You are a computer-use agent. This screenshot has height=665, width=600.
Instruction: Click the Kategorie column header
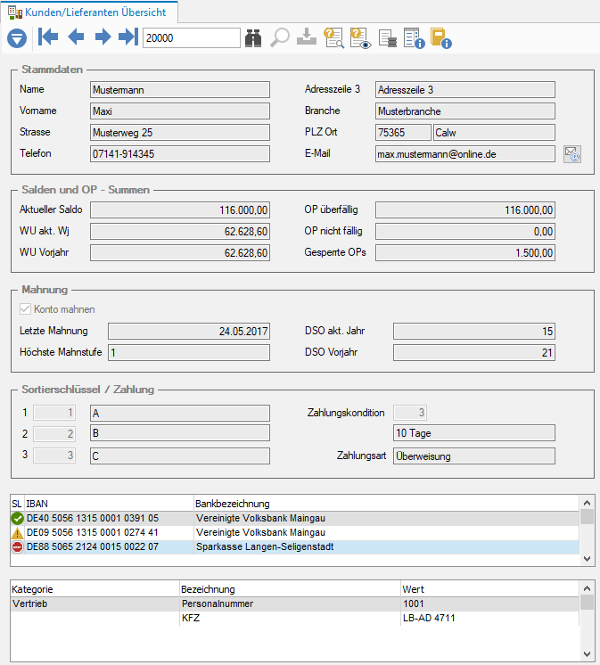coord(95,590)
